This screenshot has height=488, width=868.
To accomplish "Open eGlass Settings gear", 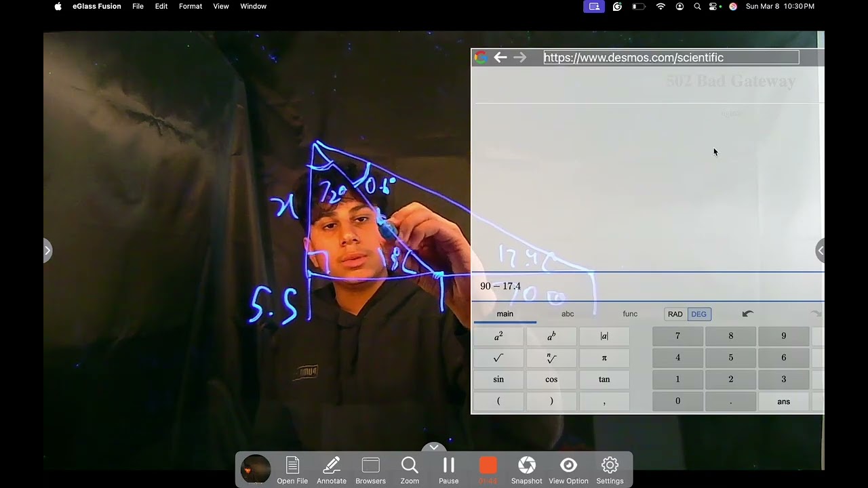I will click(610, 470).
